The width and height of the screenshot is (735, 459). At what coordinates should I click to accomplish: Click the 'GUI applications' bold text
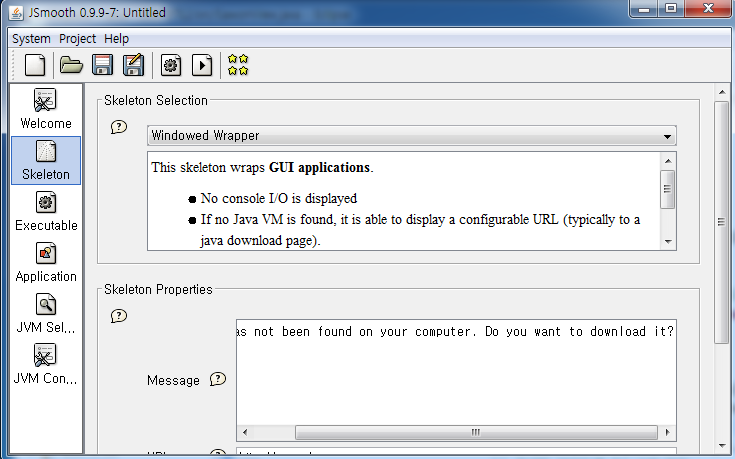pyautogui.click(x=320, y=167)
